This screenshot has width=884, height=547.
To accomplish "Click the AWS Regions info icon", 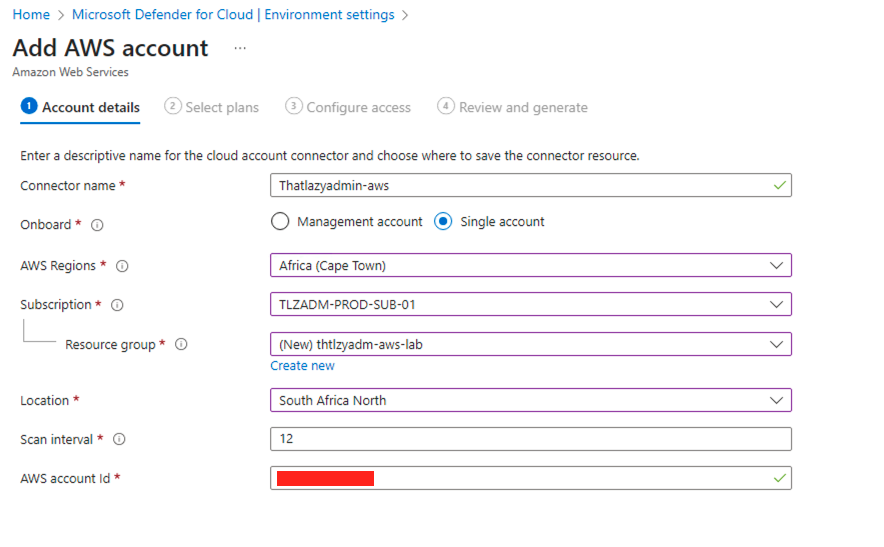I will (x=122, y=266).
